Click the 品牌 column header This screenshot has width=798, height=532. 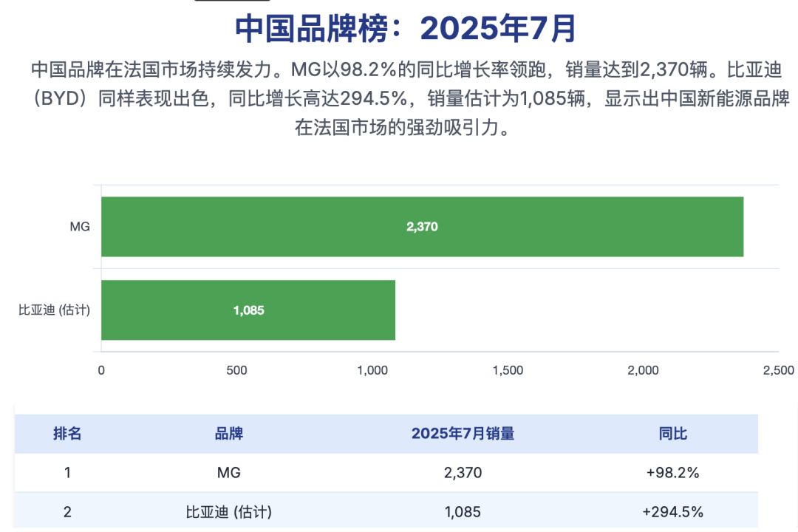click(x=228, y=434)
